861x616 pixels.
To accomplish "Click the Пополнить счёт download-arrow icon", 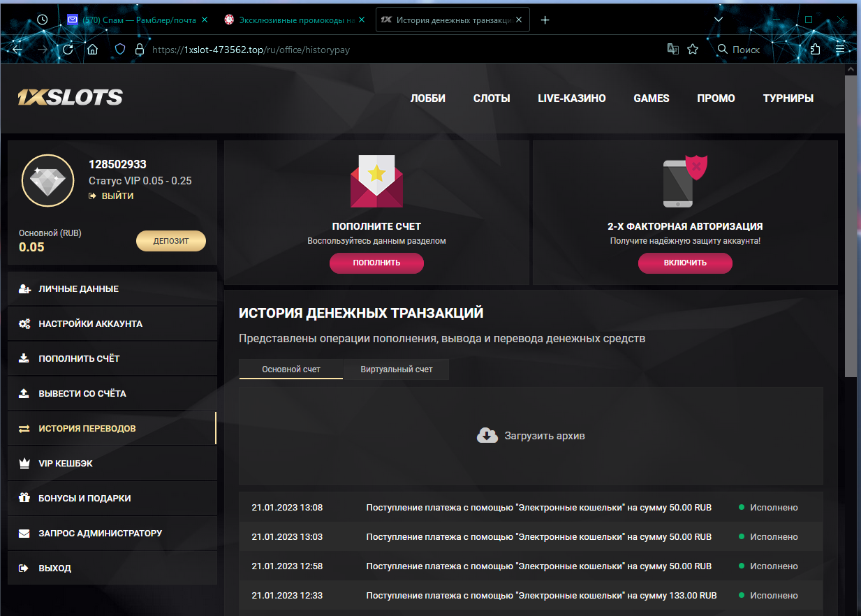I will (24, 359).
